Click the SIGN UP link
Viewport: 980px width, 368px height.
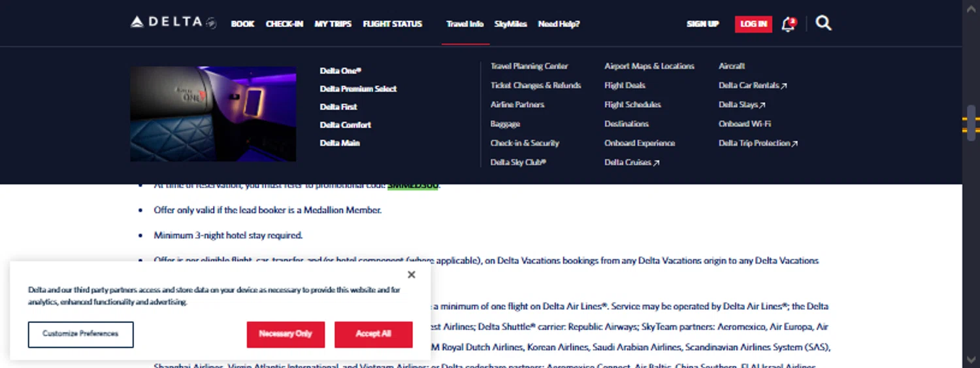pos(702,24)
